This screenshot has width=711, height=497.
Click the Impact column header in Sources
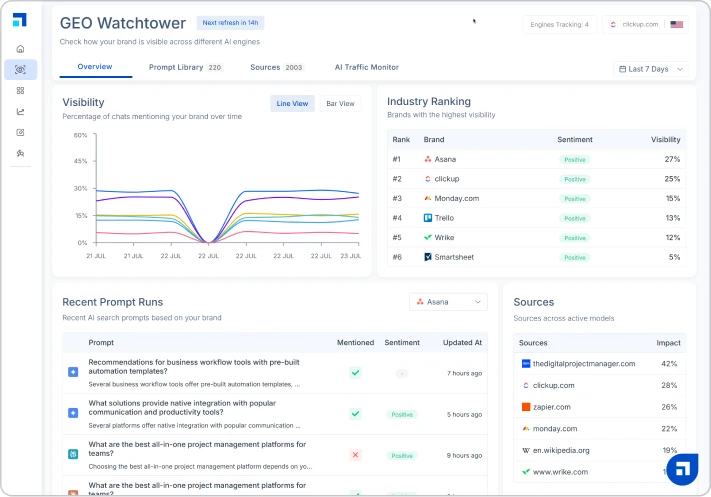pyautogui.click(x=668, y=343)
